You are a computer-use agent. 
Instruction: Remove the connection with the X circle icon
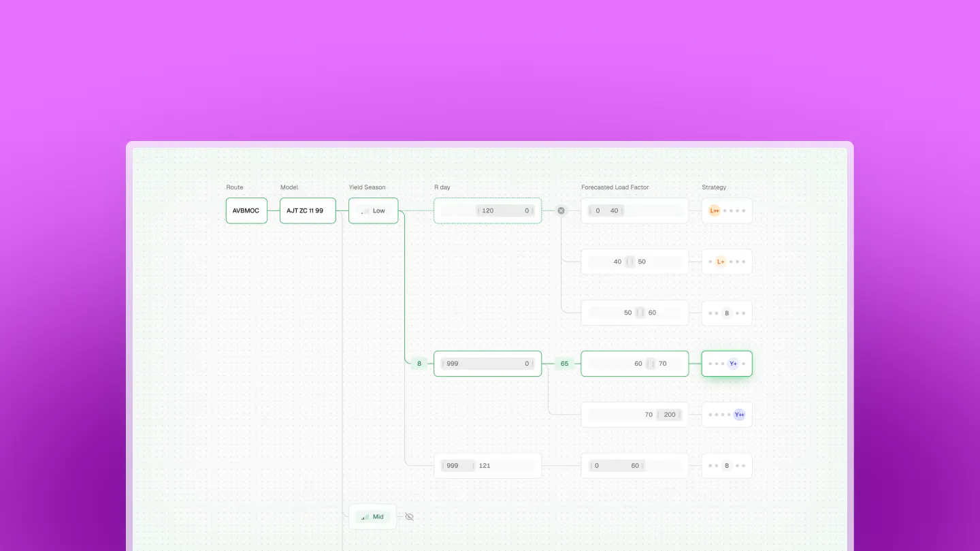point(561,210)
